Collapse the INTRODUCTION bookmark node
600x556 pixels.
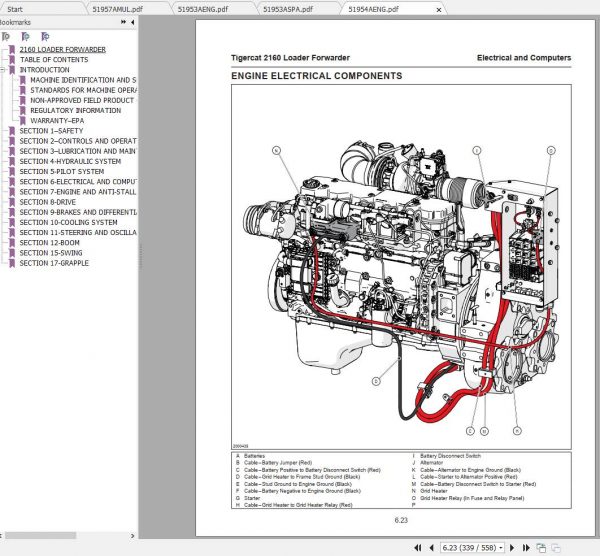(2, 70)
